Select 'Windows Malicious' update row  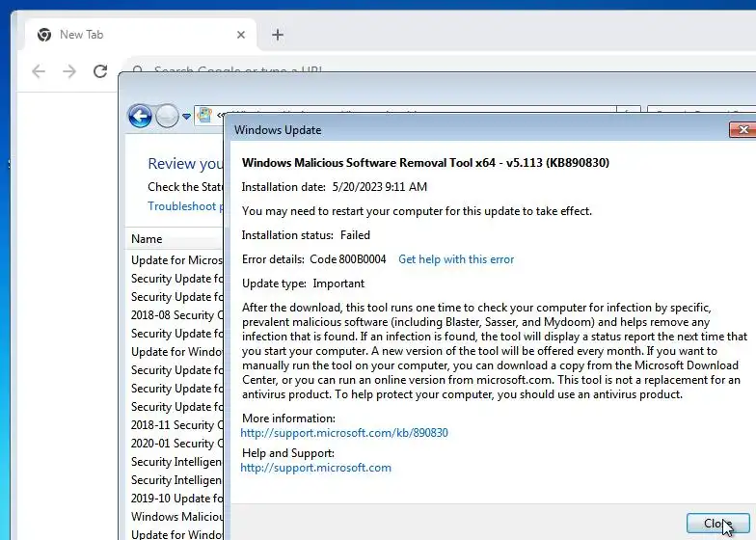click(176, 517)
